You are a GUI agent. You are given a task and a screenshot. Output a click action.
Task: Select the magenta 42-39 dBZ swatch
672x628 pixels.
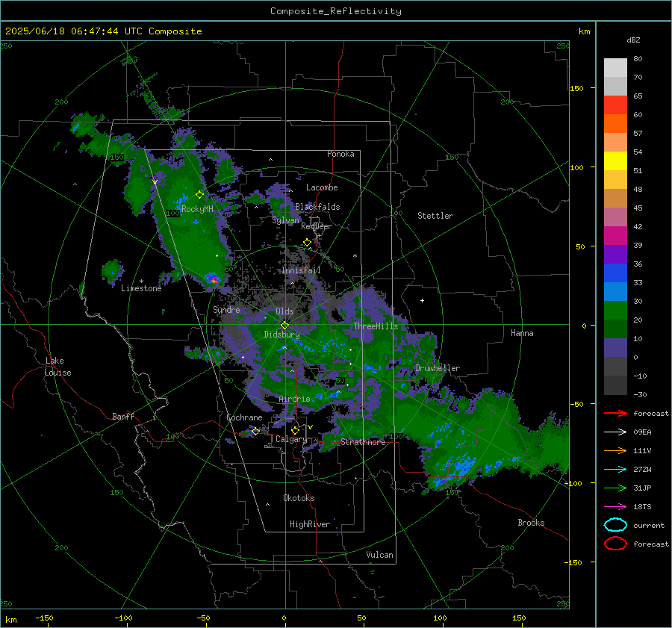coord(615,236)
